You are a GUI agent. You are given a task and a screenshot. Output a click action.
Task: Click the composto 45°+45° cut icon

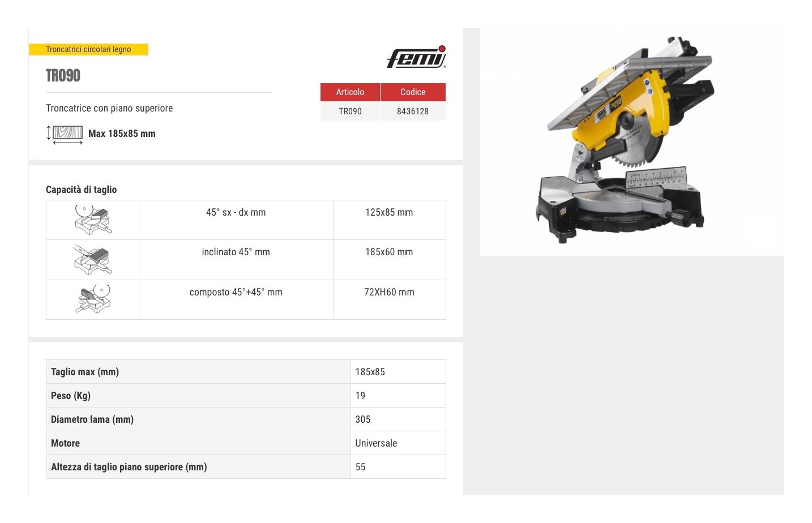click(93, 299)
